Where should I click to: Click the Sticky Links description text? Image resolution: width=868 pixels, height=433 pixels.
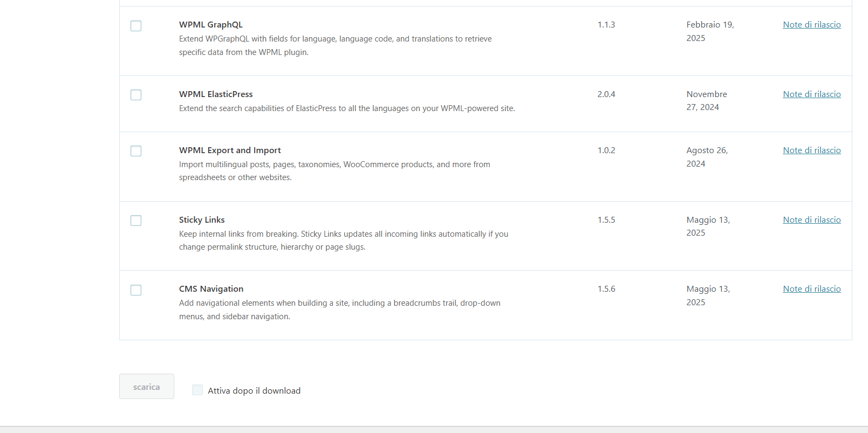[344, 240]
